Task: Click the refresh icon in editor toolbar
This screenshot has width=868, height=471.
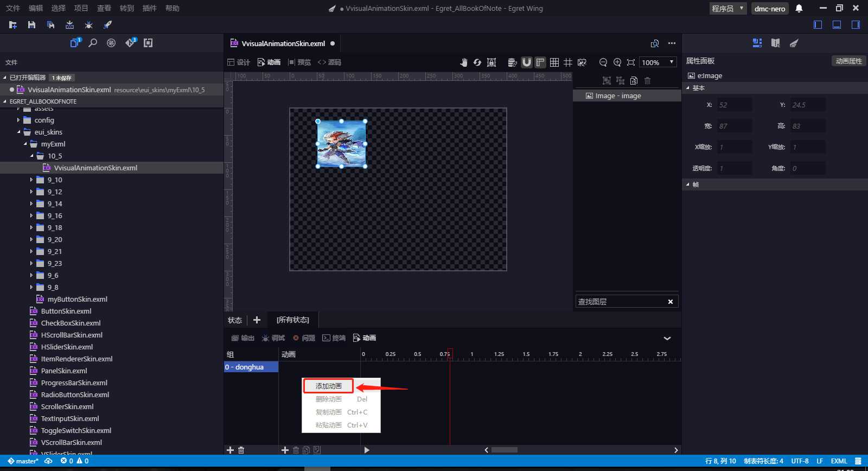Action: click(x=477, y=62)
